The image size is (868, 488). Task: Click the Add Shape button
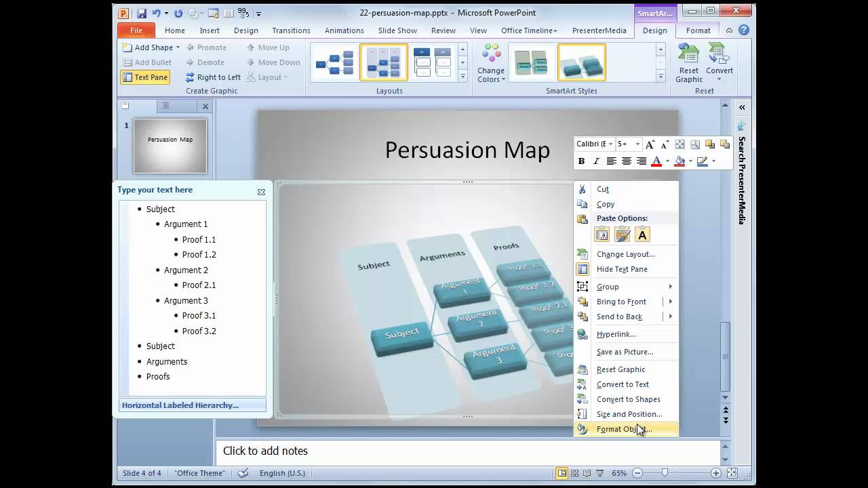click(x=148, y=47)
